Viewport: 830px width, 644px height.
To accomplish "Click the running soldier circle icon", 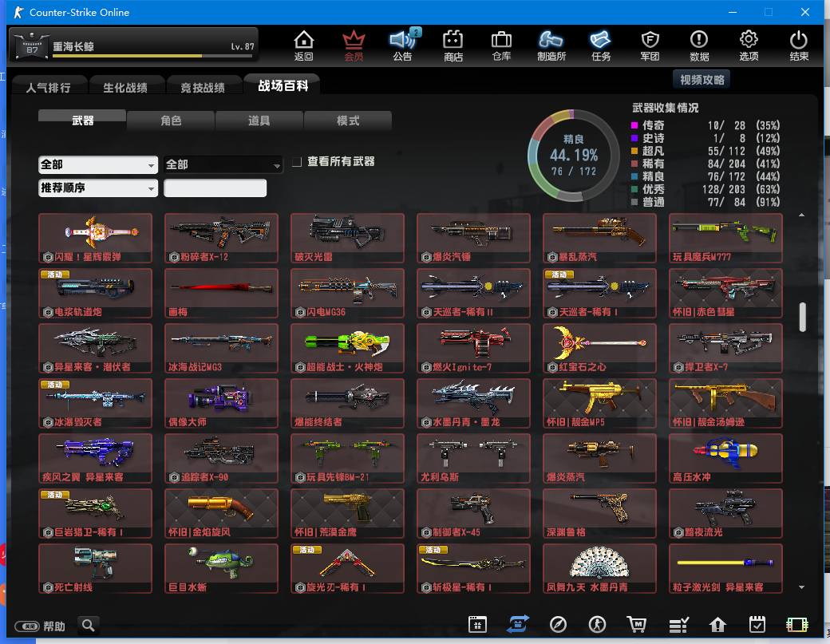I will (597, 624).
